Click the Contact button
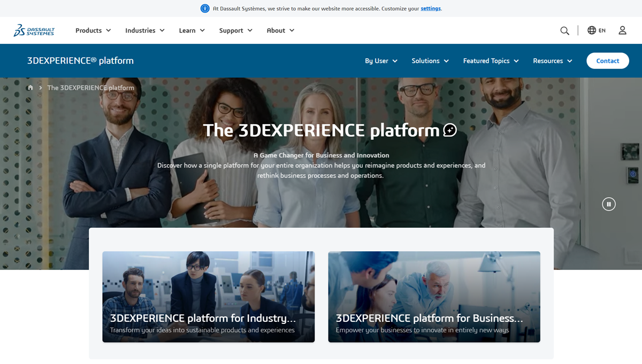The image size is (642, 364). coord(608,61)
